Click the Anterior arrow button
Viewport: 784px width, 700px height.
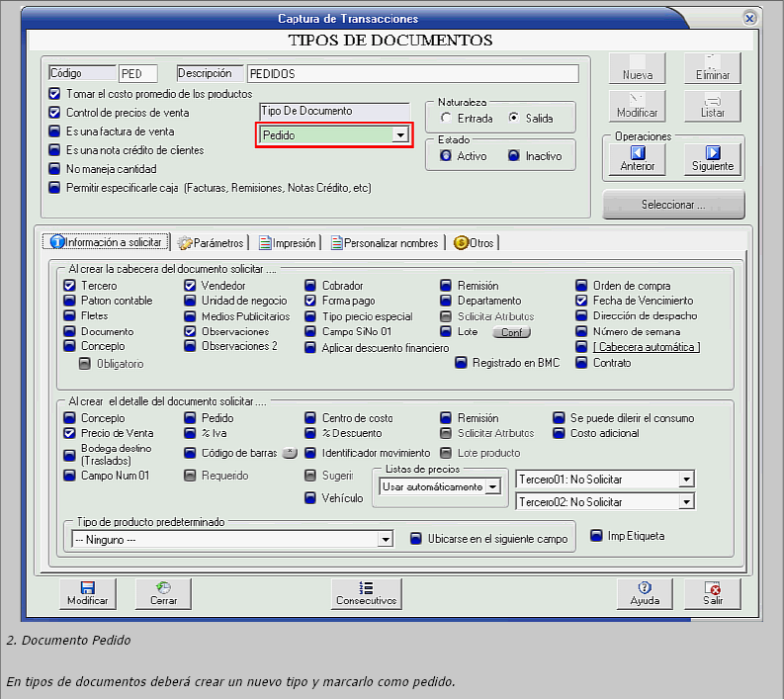click(637, 158)
